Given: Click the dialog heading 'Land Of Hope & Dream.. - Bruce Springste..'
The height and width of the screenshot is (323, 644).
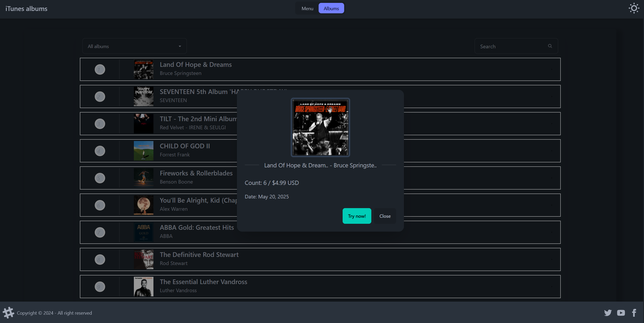Looking at the screenshot, I should tap(320, 165).
